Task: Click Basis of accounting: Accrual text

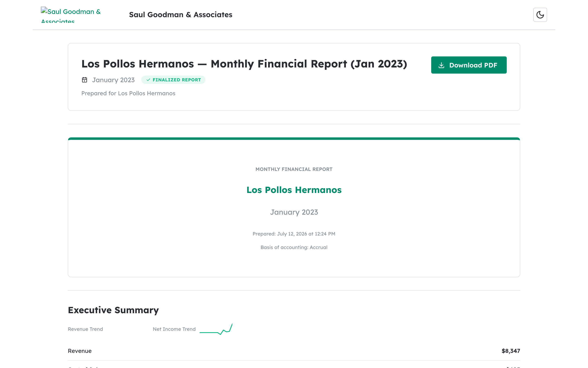Action: pyautogui.click(x=294, y=247)
